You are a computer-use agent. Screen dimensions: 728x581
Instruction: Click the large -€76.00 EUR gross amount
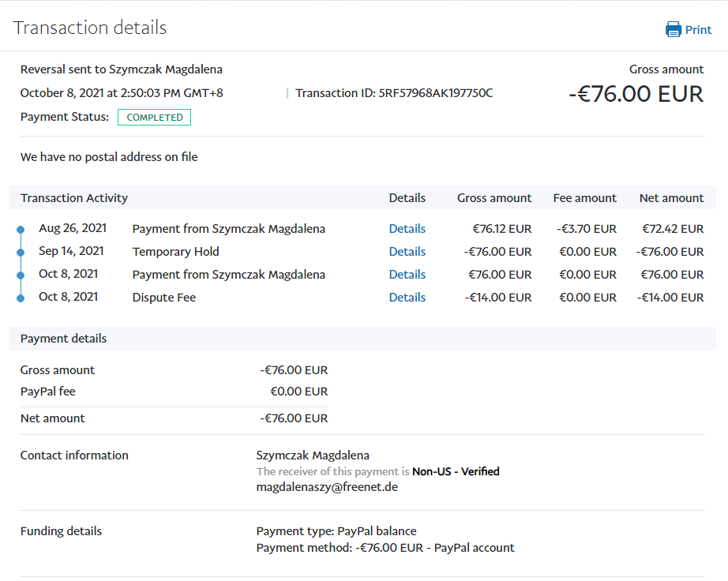[x=636, y=94]
